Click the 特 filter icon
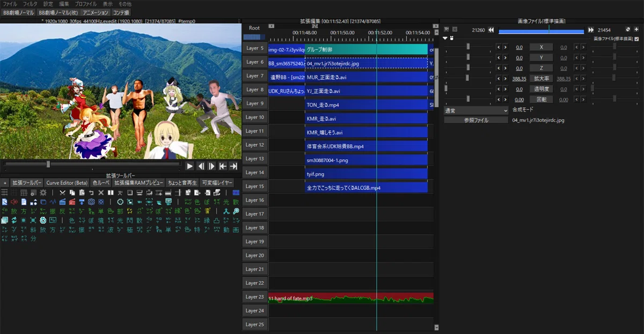The width and height of the screenshot is (644, 334). pyautogui.click(x=197, y=229)
